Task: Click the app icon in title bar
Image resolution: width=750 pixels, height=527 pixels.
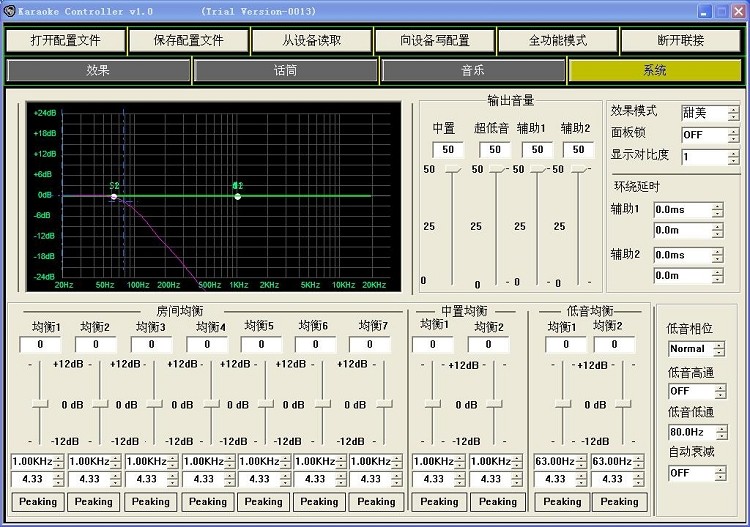Action: [x=9, y=11]
